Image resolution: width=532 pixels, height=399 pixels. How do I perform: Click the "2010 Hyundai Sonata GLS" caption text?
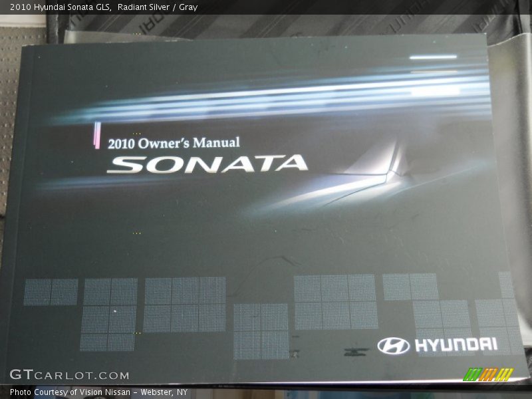coord(61,7)
